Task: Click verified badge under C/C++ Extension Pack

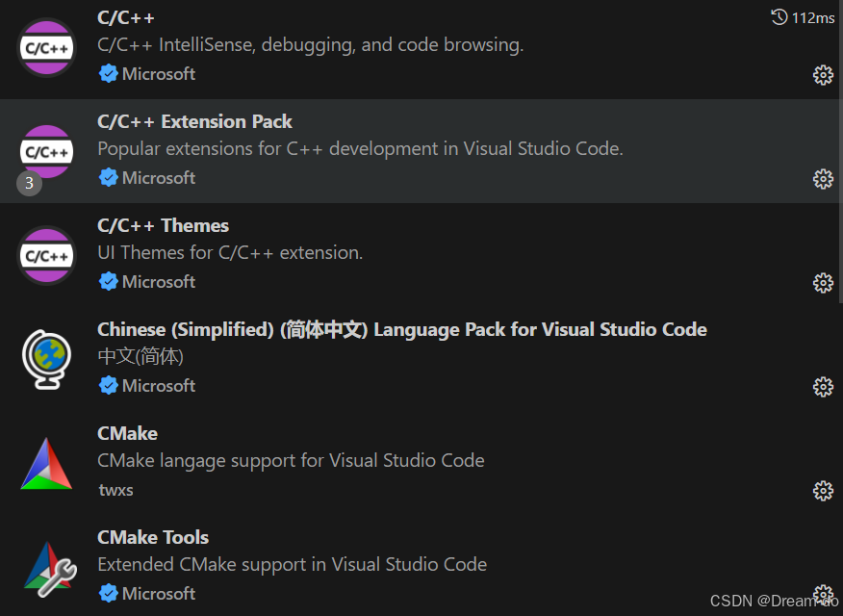Action: coord(109,177)
